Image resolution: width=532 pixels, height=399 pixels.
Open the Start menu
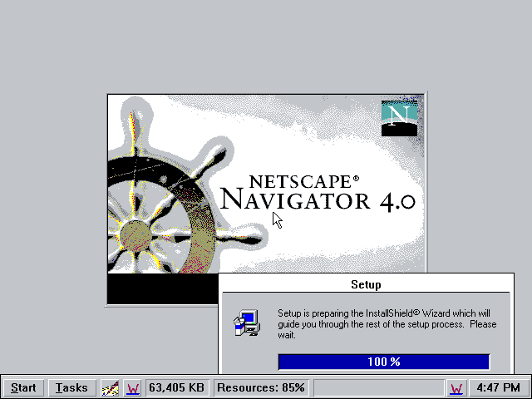point(23,387)
